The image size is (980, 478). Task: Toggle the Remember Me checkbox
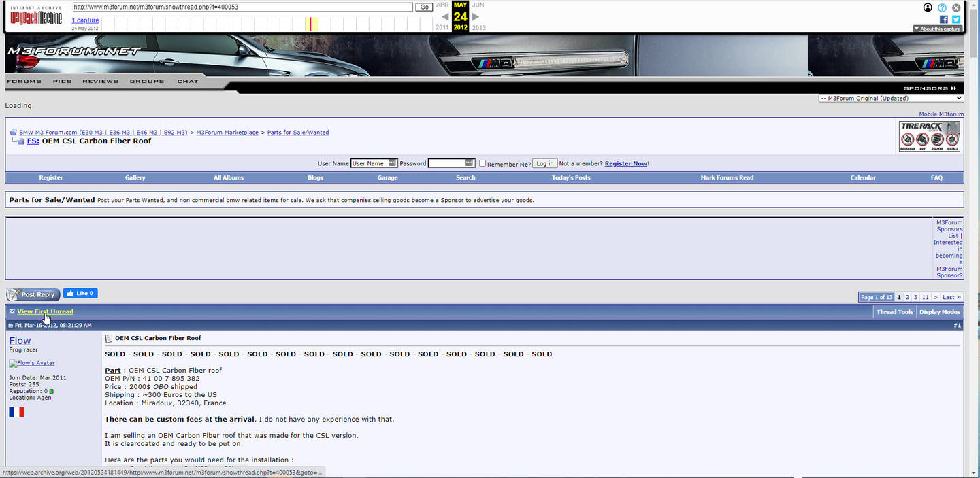(483, 163)
